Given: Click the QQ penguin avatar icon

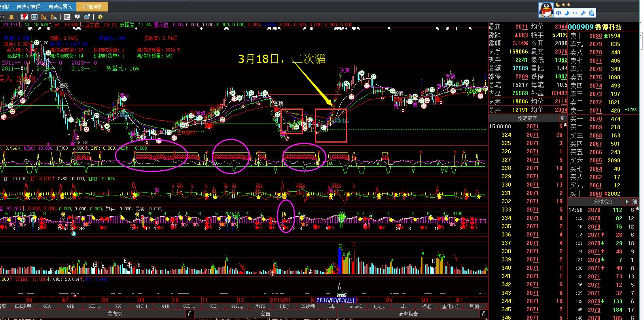Looking at the screenshot, I should 546,10.
